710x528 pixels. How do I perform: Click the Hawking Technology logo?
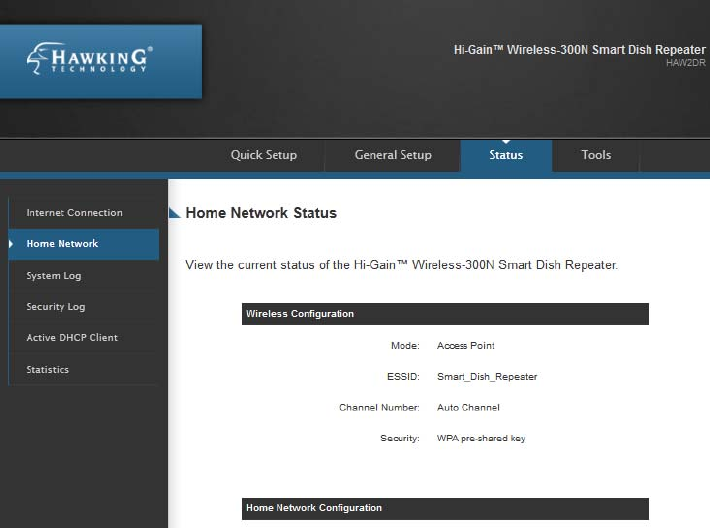click(89, 59)
